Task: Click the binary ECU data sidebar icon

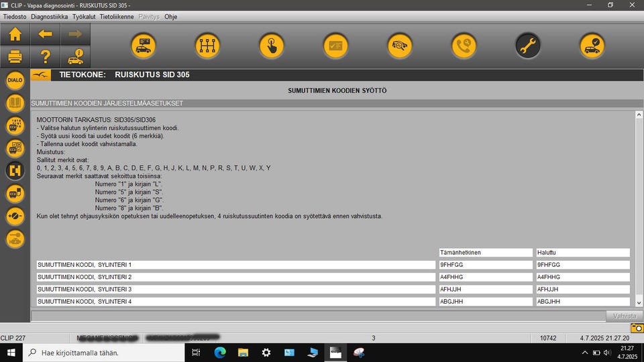Action: (15, 125)
